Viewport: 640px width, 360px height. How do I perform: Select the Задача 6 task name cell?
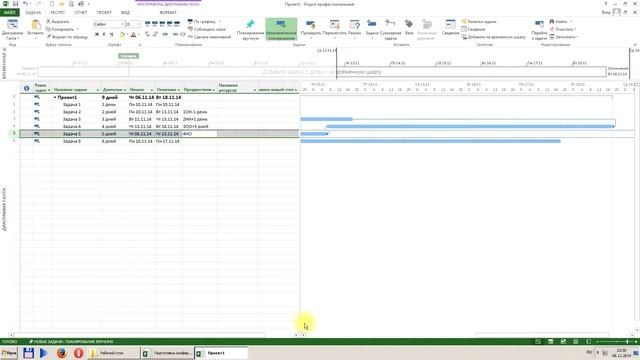[76, 141]
